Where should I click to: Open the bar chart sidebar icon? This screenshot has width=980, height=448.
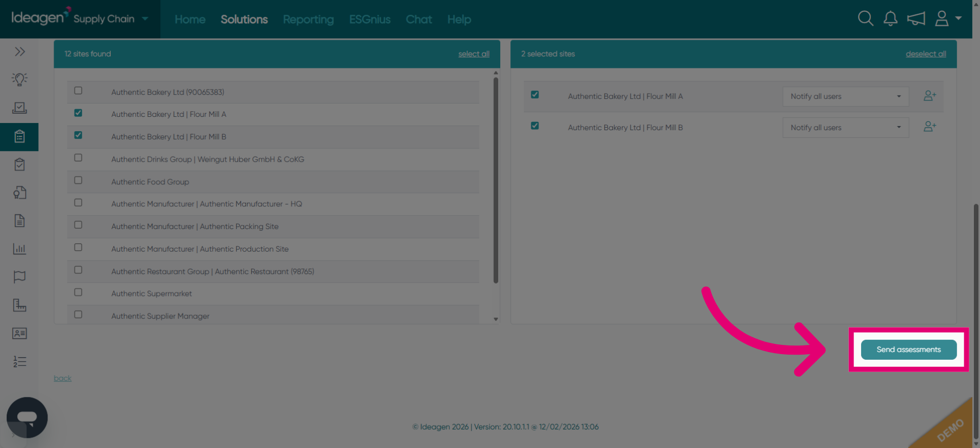point(19,249)
